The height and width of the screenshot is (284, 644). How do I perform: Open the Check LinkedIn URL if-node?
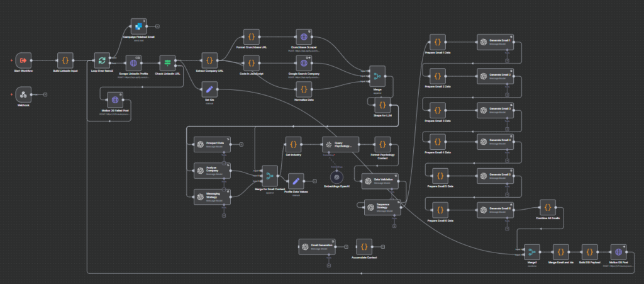(x=167, y=62)
